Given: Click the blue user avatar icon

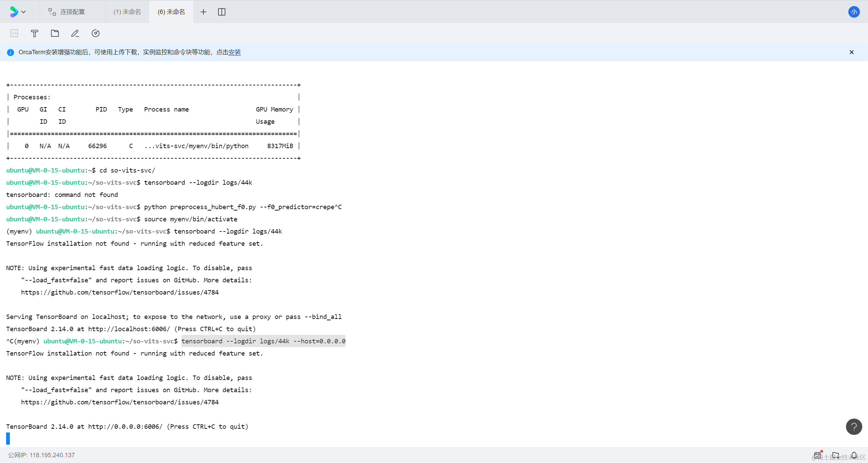Looking at the screenshot, I should [854, 12].
